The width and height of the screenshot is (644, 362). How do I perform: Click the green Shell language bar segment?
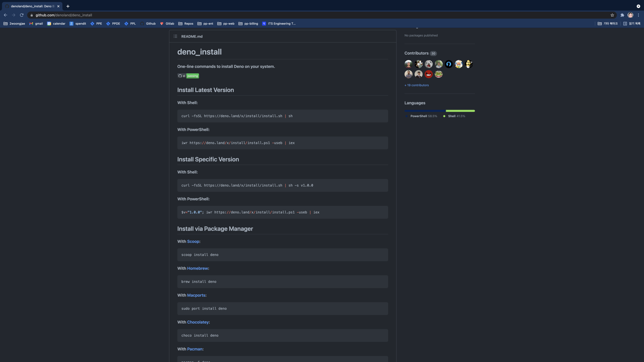click(x=460, y=111)
